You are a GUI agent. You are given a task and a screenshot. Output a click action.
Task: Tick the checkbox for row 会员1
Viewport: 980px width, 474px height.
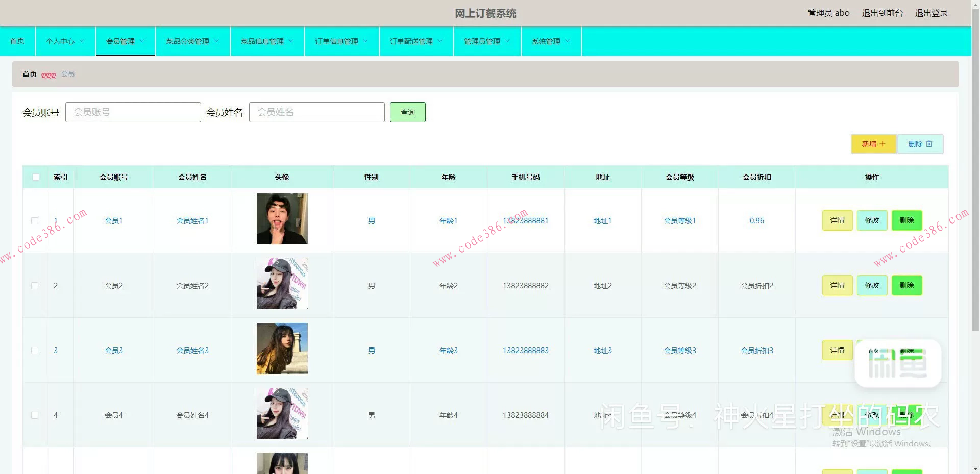click(x=35, y=221)
